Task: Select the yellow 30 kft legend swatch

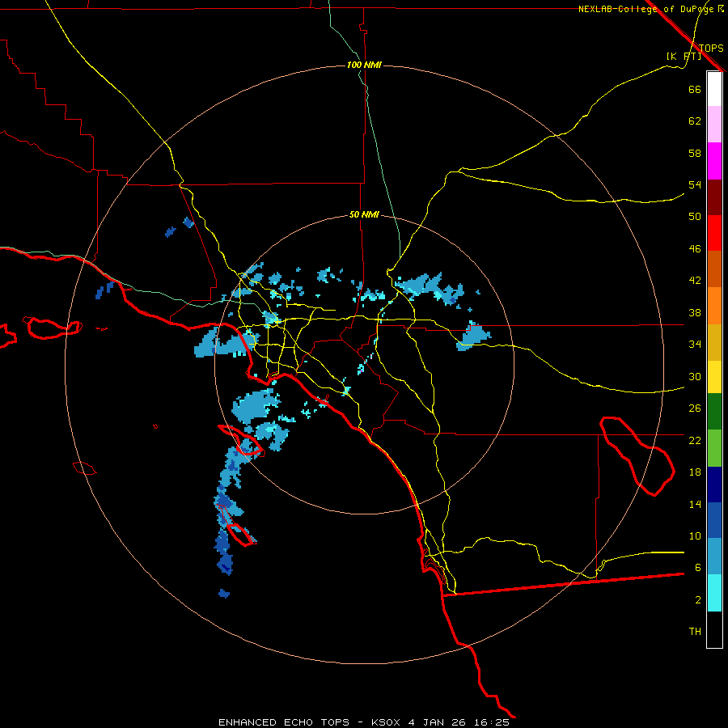Action: click(714, 377)
